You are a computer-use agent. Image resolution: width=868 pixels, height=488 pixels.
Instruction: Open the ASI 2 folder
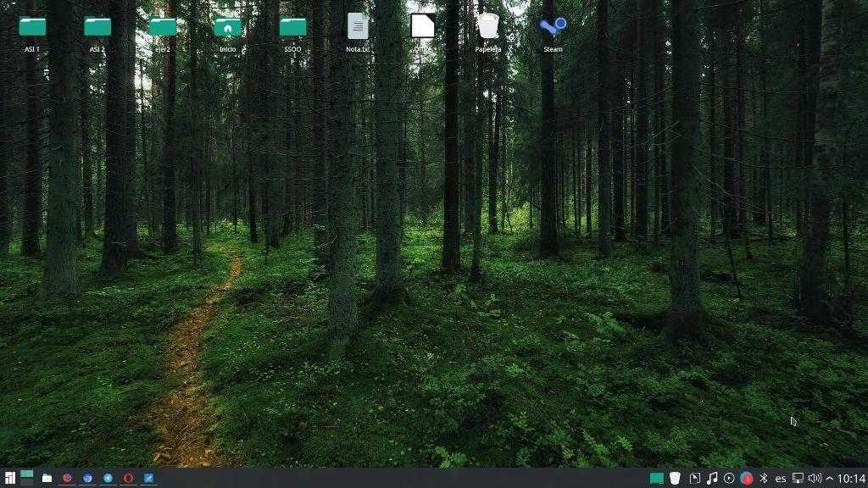pos(97,27)
